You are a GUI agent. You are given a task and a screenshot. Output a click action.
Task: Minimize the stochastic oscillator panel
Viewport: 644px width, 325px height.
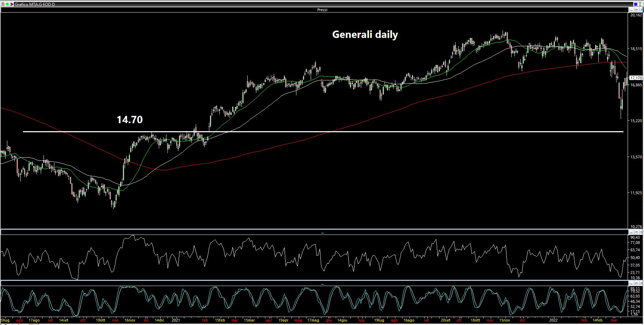[x=631, y=283]
